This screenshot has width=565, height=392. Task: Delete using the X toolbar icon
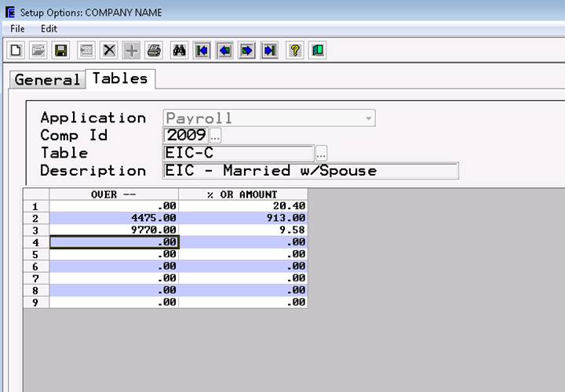pos(109,50)
